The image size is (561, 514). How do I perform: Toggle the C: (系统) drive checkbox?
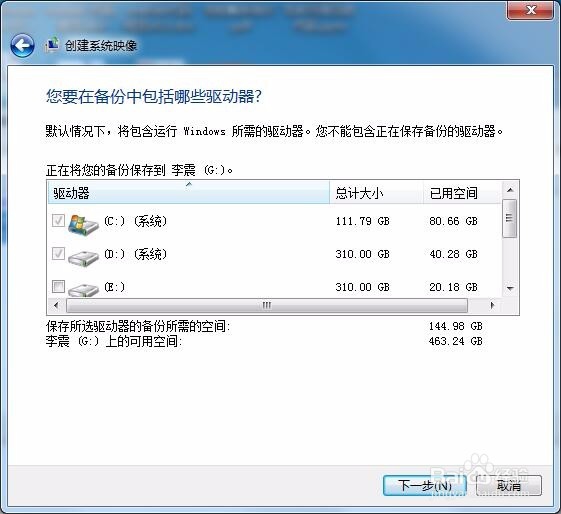point(58,220)
